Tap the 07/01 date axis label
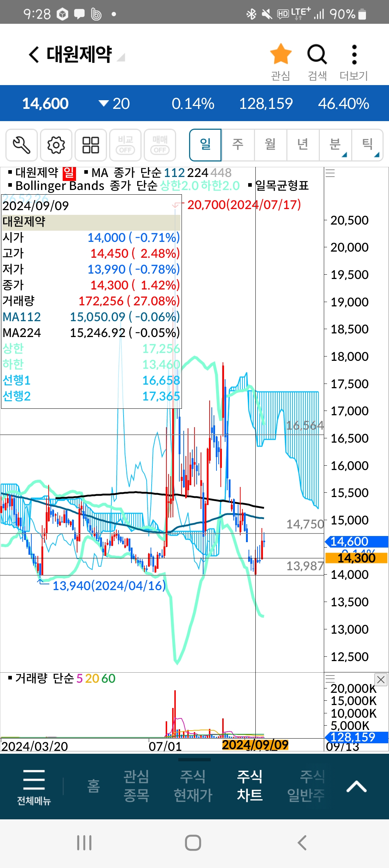 click(x=165, y=746)
